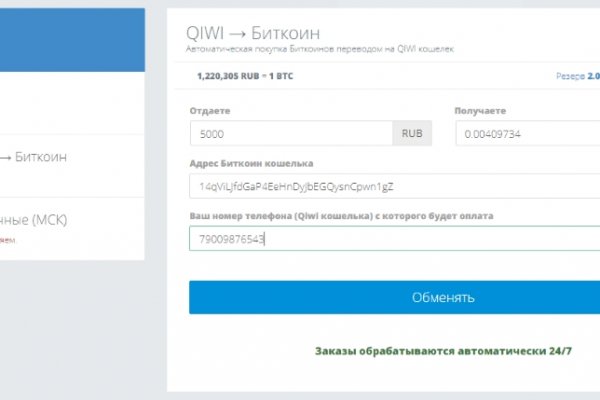Click the Получаете field label

pos(480,111)
